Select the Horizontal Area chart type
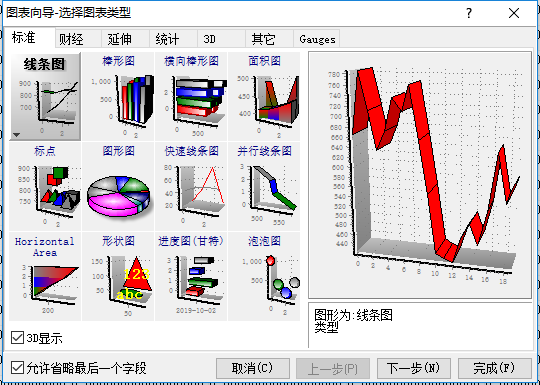Image resolution: width=540 pixels, height=385 pixels. click(45, 277)
